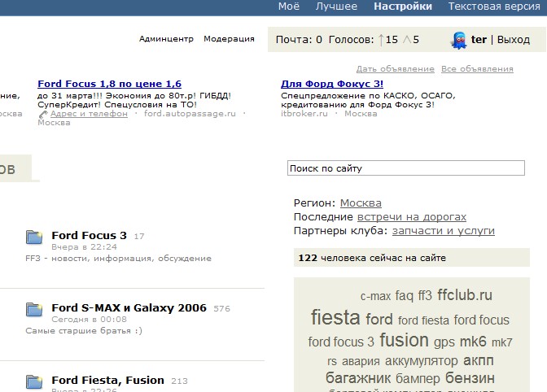Select the авария tag
Screen dimensions: 547x392
coord(361,361)
